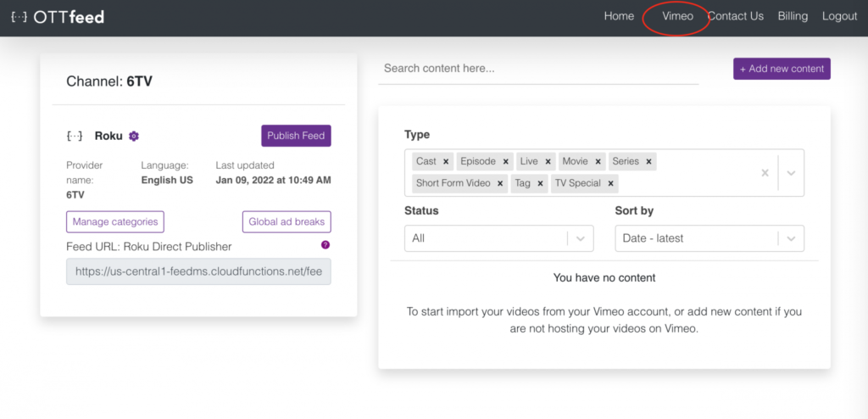Image resolution: width=868 pixels, height=419 pixels.
Task: Clear all selected Type filters
Action: point(765,173)
